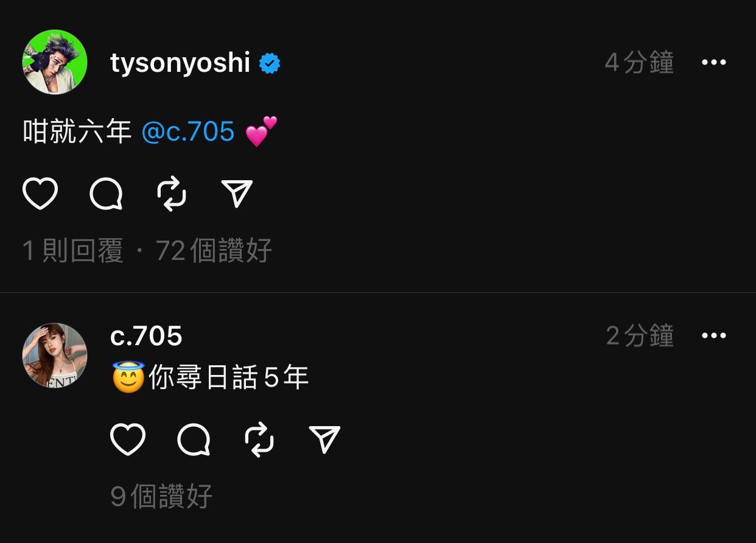
Task: Reply to c.705's comment via bubble icon
Action: click(194, 440)
